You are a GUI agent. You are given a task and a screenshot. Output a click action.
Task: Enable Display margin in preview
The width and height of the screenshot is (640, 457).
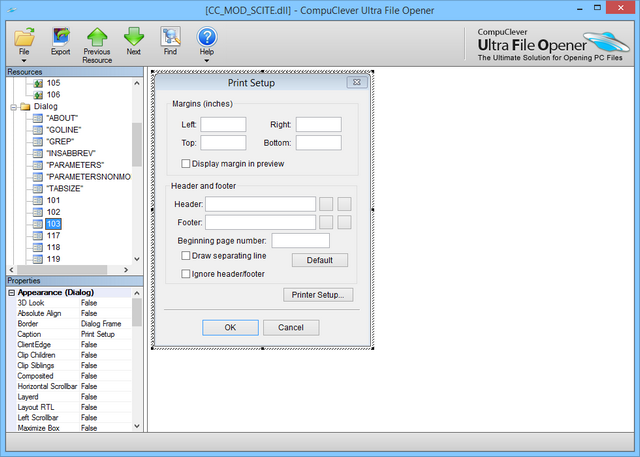coord(186,163)
